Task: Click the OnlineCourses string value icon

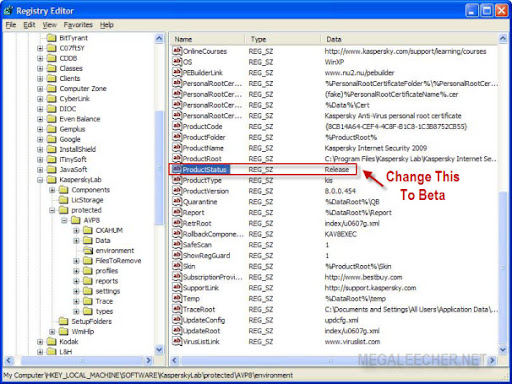Action: click(x=177, y=51)
